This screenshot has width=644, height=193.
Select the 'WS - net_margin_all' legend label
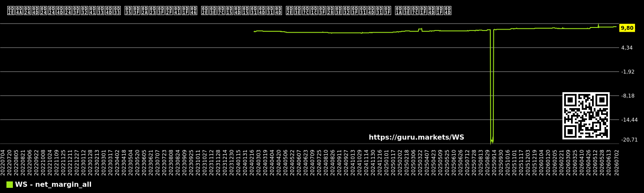[53, 184]
